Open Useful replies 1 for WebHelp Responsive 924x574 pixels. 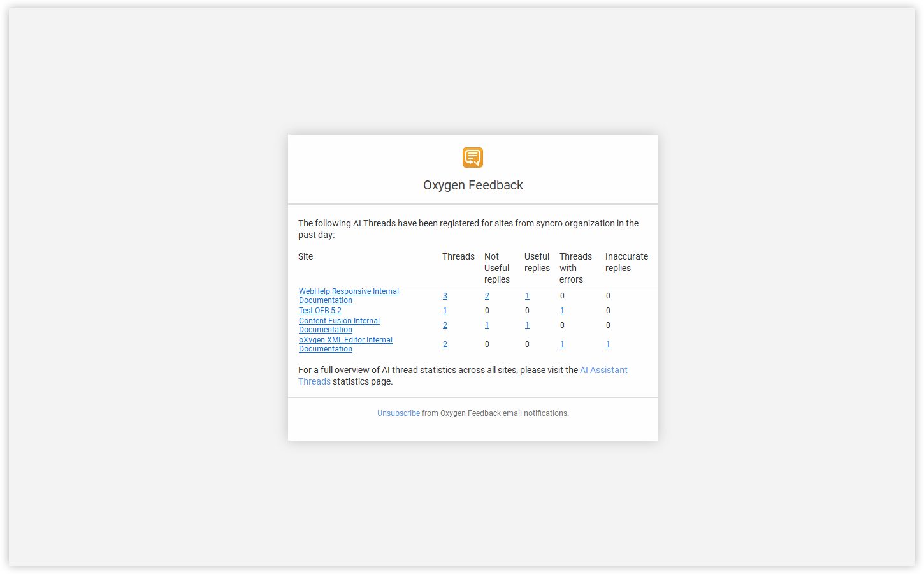point(527,296)
